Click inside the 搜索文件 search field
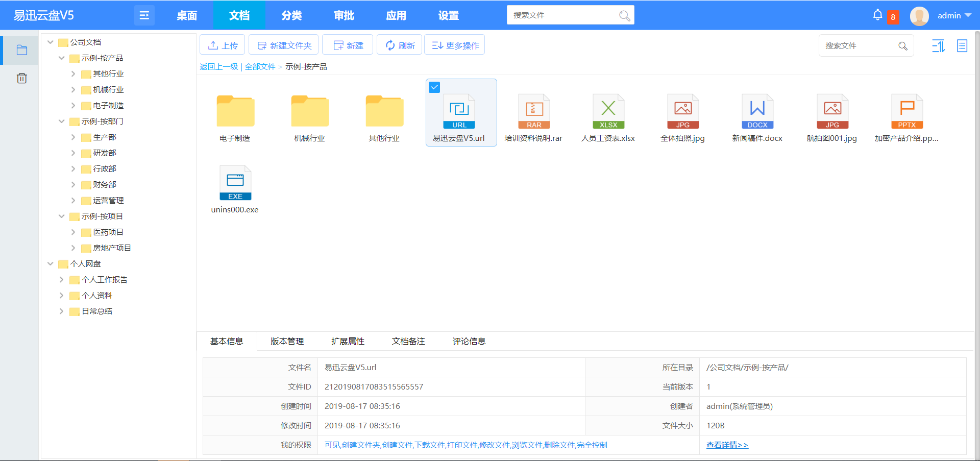 click(x=561, y=15)
